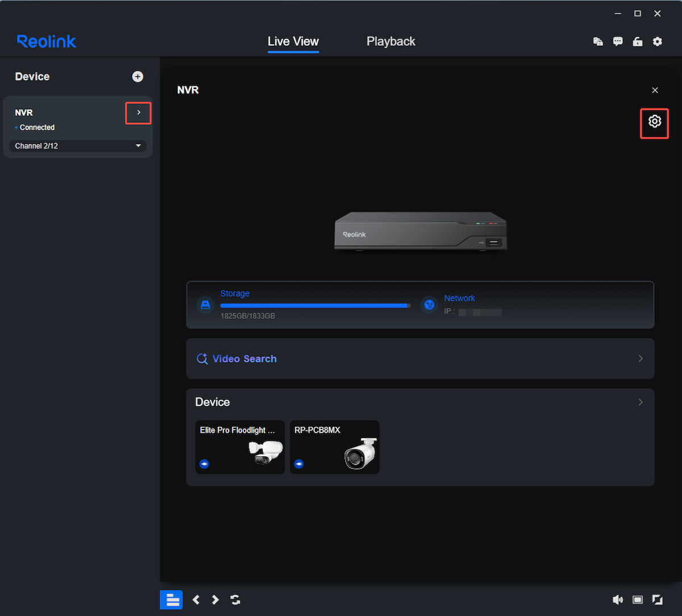Select the NVR entry in device list
Screen dimensions: 682x616
78,127
